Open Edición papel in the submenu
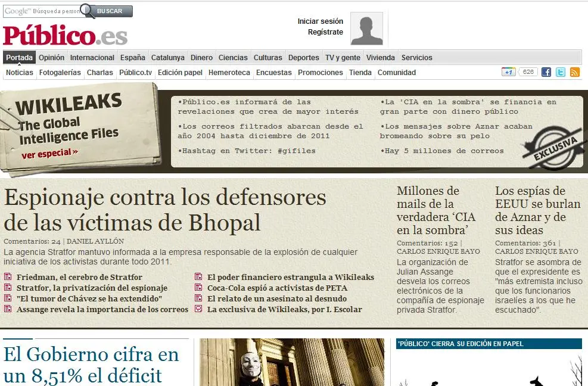The height and width of the screenshot is (386, 588). [x=180, y=73]
